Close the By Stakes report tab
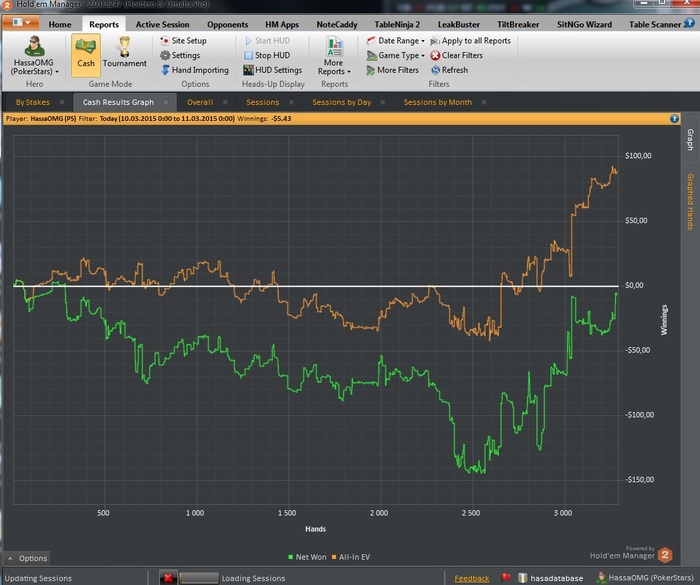The width and height of the screenshot is (700, 585). (x=62, y=102)
